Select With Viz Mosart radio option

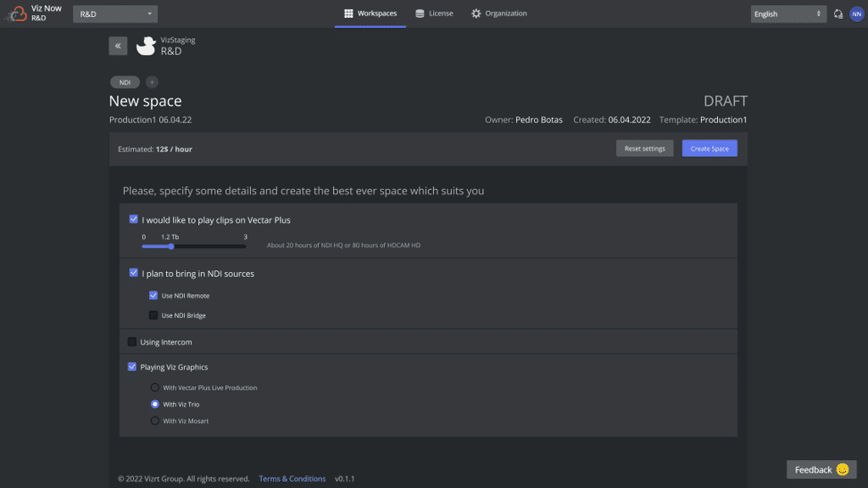154,421
